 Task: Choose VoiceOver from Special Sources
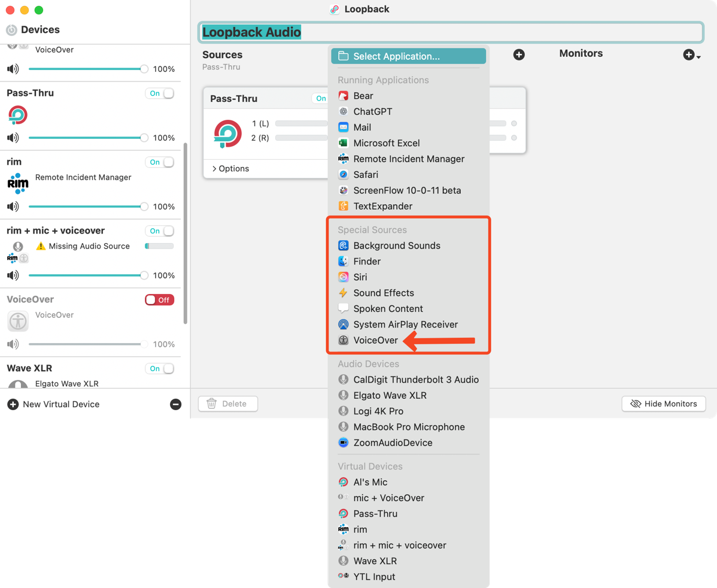pos(375,340)
